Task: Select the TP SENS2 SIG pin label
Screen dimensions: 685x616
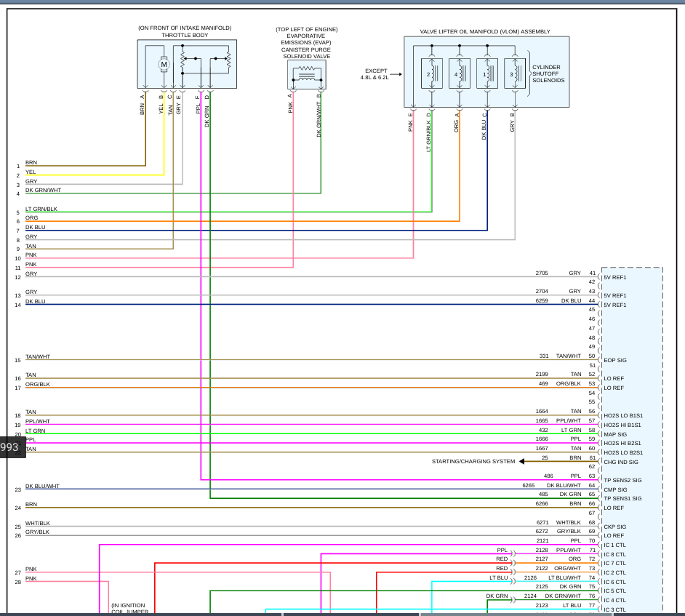Action: pyautogui.click(x=622, y=480)
